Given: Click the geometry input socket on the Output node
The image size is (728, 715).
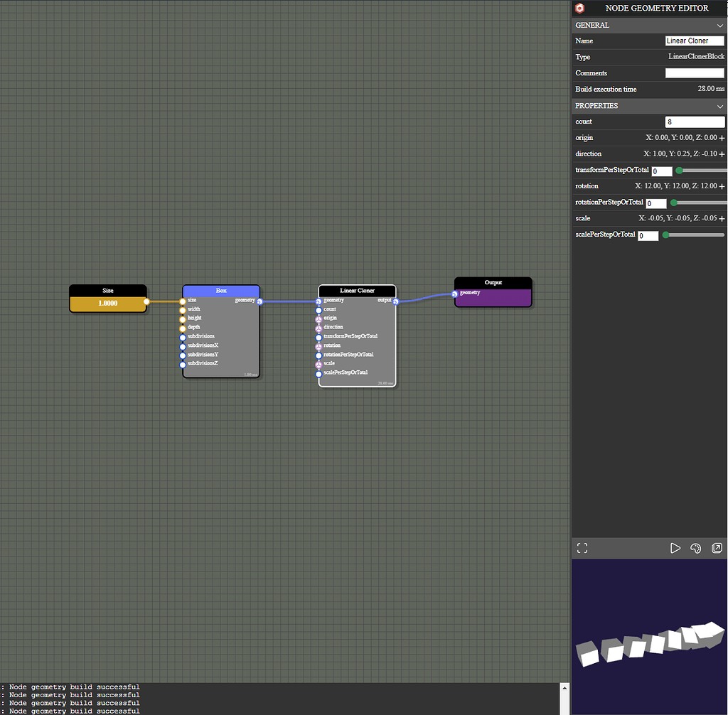Looking at the screenshot, I should tap(454, 292).
